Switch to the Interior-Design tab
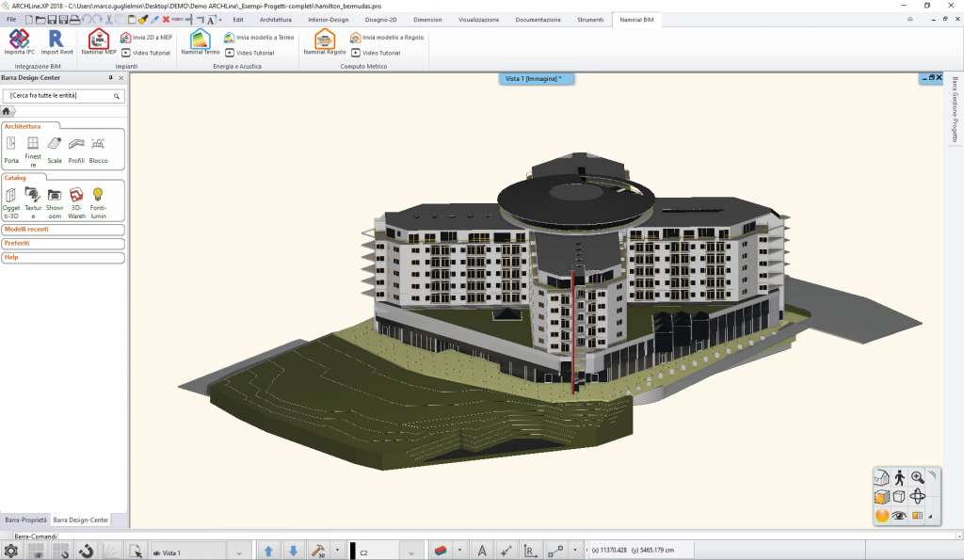 [x=329, y=20]
